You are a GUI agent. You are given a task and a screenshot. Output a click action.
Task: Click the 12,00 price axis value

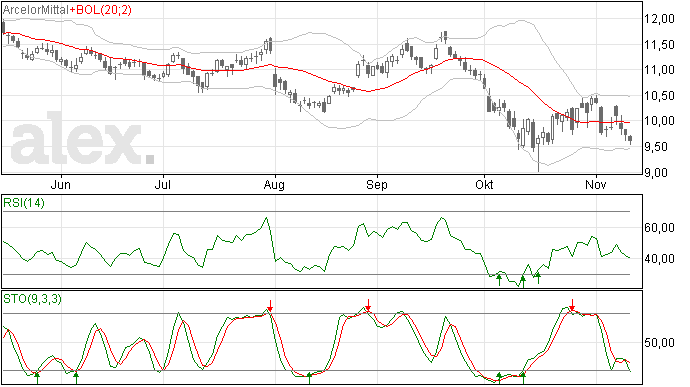[x=659, y=18]
